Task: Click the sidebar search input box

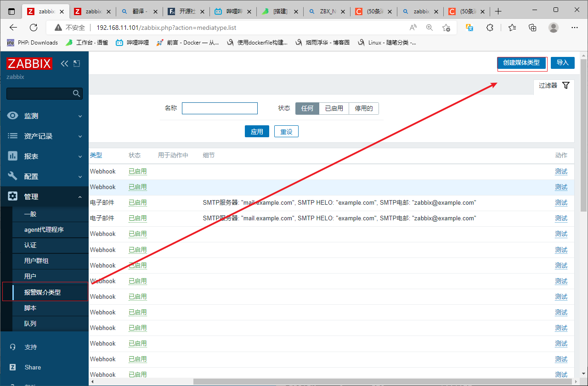Action: (x=45, y=94)
